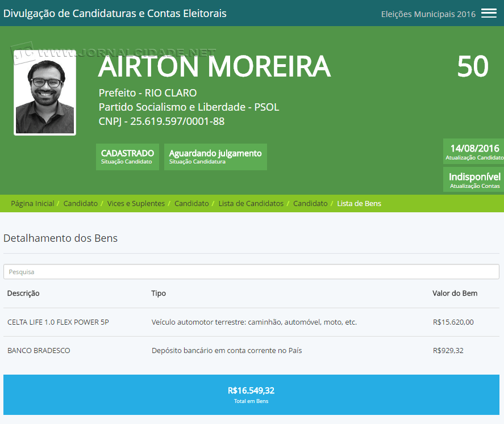This screenshot has width=504, height=424.
Task: Open the Candidato breadcrumb link
Action: tap(81, 203)
